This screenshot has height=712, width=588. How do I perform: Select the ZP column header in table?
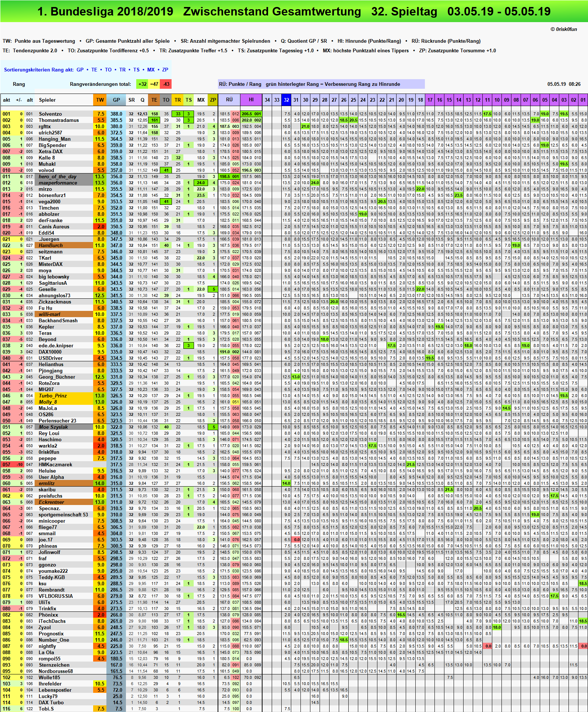(213, 100)
